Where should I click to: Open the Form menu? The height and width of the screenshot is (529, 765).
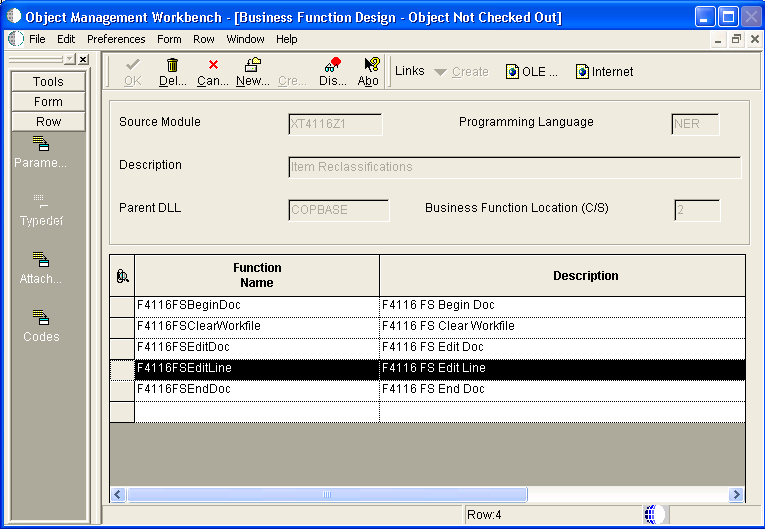[169, 39]
